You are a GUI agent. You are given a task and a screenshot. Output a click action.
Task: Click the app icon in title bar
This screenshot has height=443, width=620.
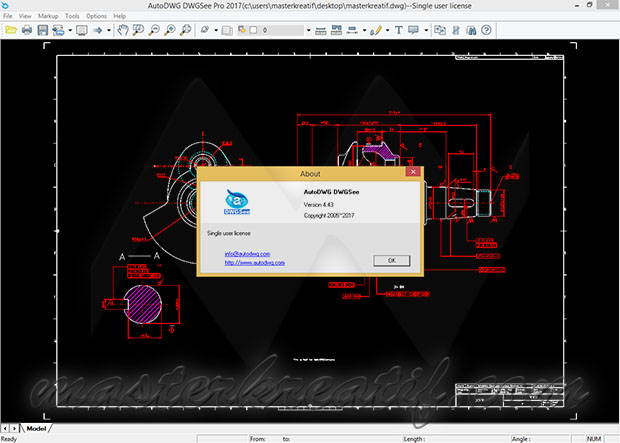[4, 5]
